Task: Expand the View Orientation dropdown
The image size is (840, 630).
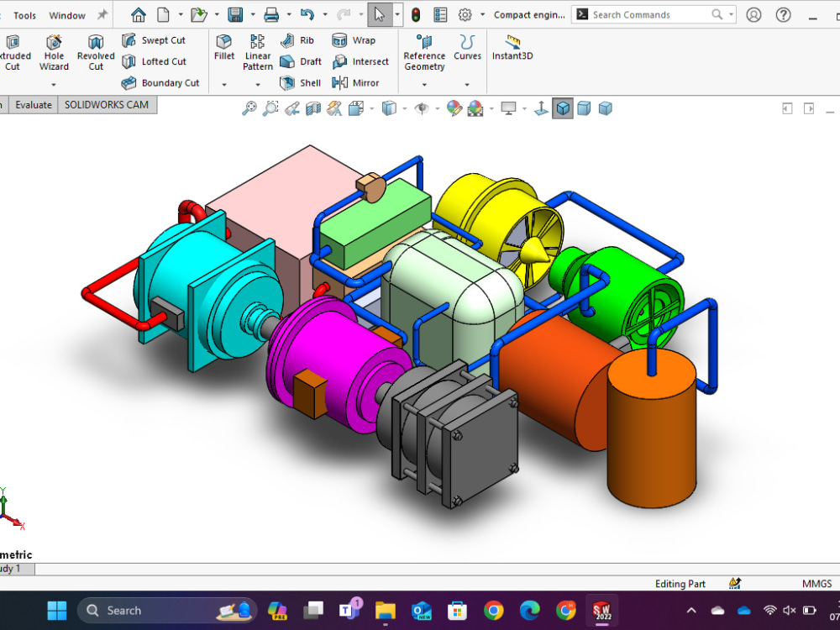Action: coord(370,108)
